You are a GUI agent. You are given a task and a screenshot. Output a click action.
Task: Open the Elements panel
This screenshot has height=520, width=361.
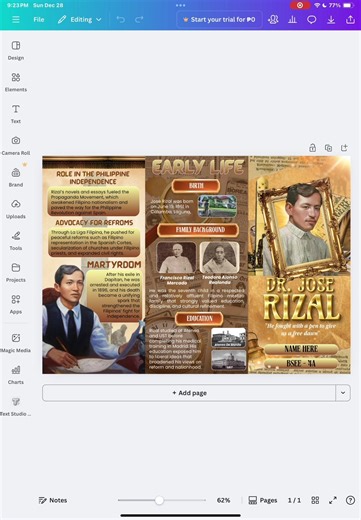tap(16, 82)
